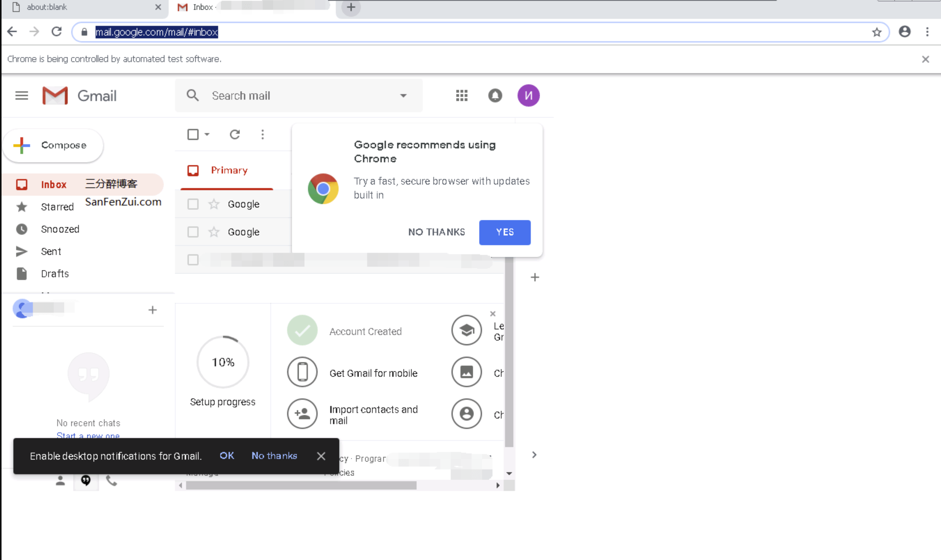Image resolution: width=941 pixels, height=560 pixels.
Task: Click the Gmail logo
Action: pos(80,96)
